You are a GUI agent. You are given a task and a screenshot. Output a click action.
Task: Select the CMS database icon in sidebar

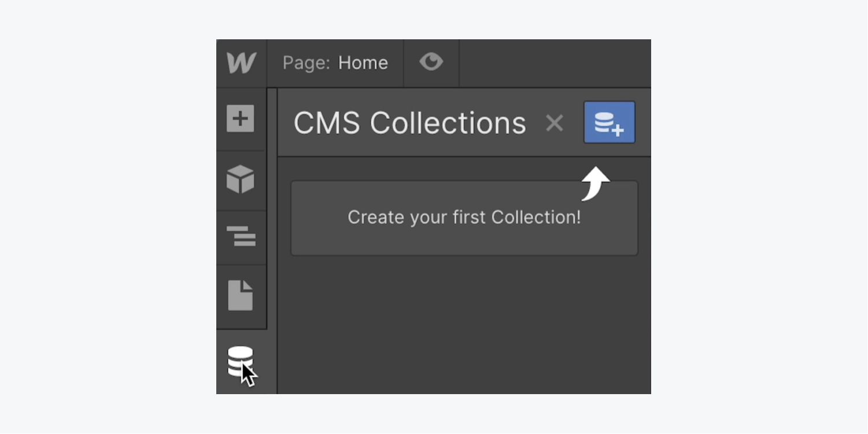click(240, 361)
